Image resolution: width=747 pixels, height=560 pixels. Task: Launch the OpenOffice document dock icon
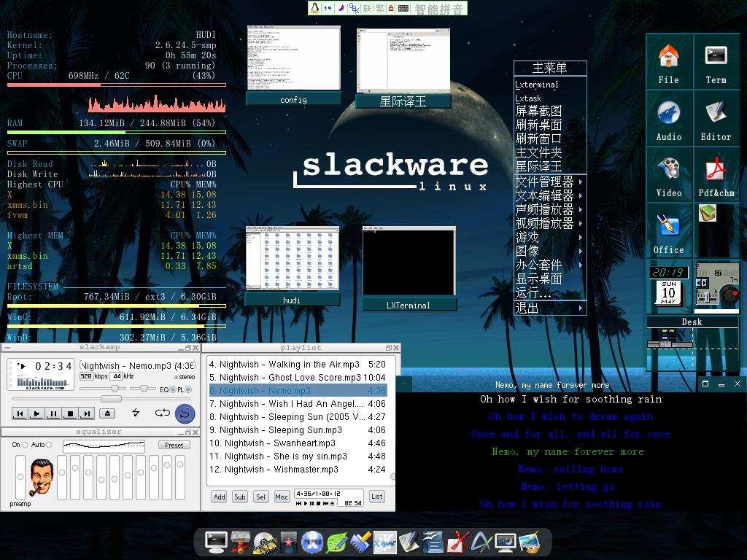tap(433, 542)
